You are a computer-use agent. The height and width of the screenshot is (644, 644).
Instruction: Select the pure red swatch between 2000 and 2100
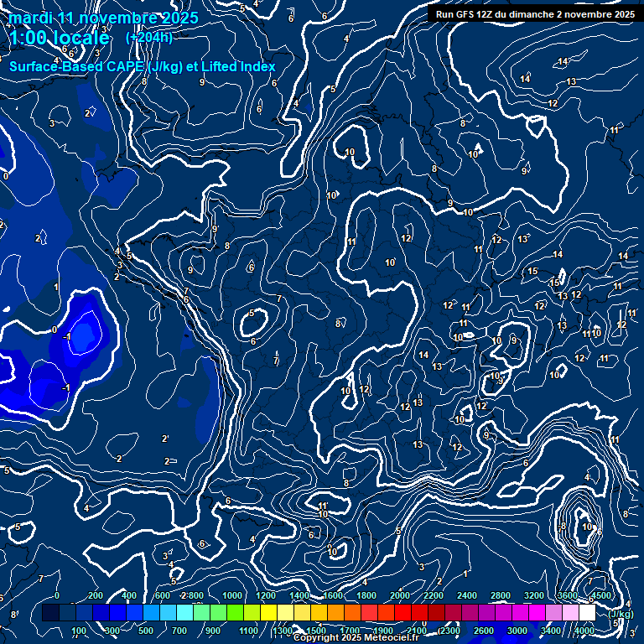pos(402,612)
